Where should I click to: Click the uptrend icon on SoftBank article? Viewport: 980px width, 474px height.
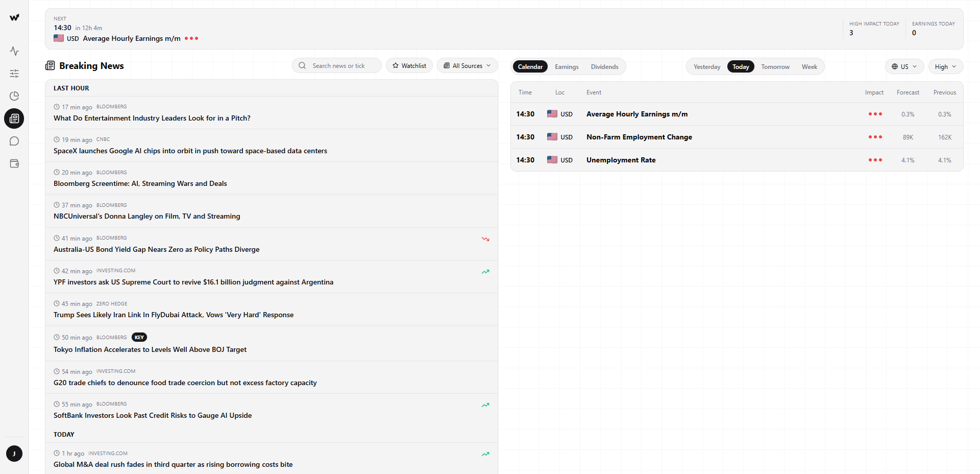[485, 405]
